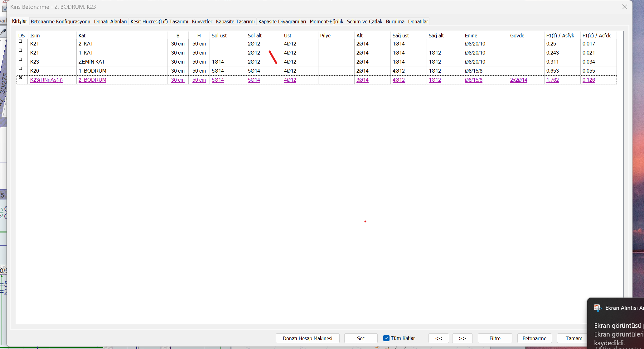Click the Snipping Tool notification icon
Viewport: 644px width, 349px height.
pos(597,308)
